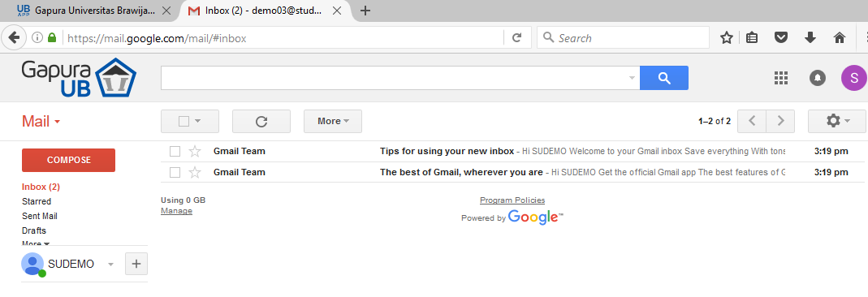Star the 'Tips for using your new inbox' email
This screenshot has height=297, width=868.
[x=195, y=151]
